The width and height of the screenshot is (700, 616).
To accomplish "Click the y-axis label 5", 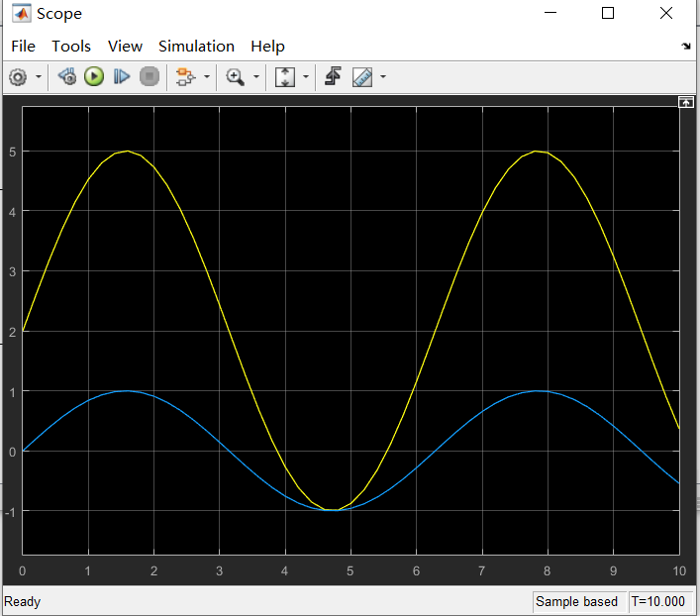I will (x=13, y=152).
